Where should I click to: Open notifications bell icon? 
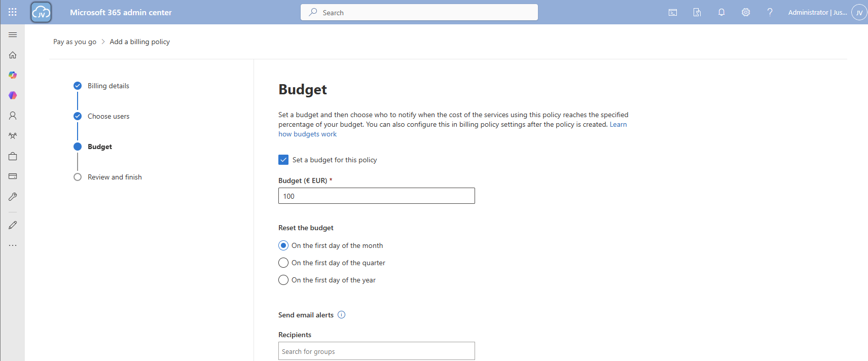pyautogui.click(x=721, y=12)
